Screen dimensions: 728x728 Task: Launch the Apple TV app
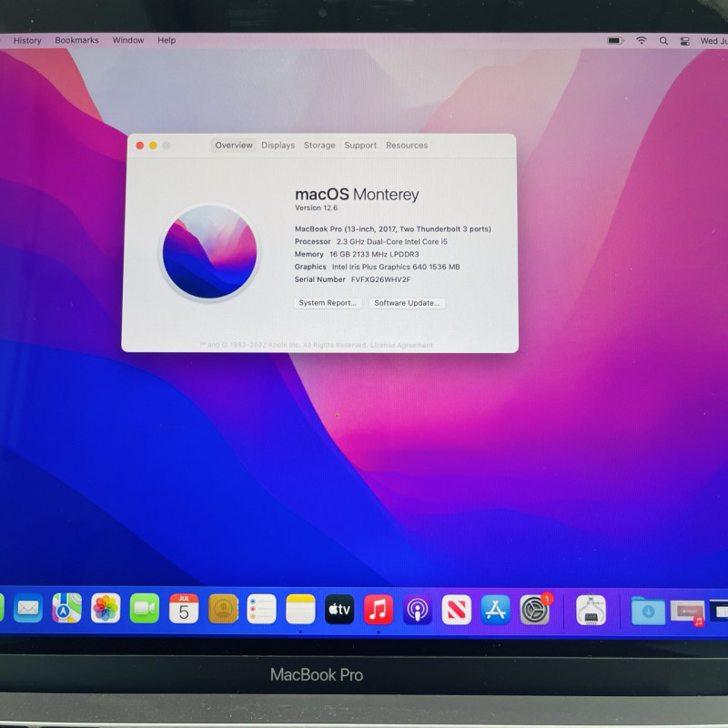(339, 609)
